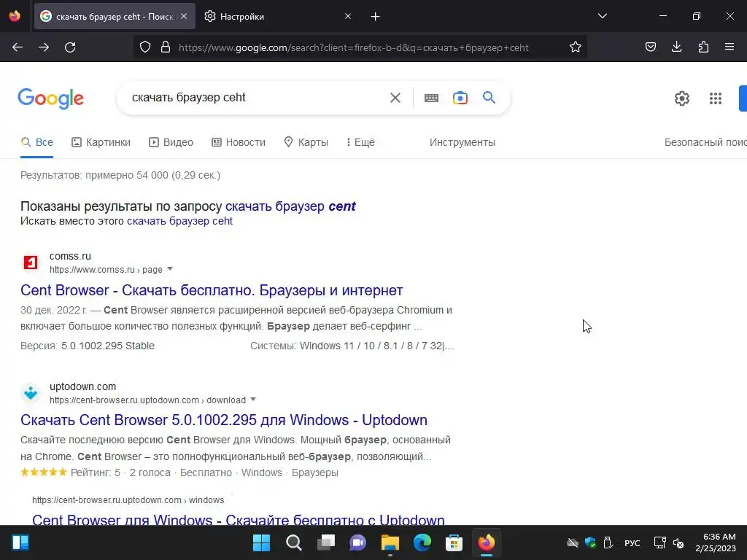This screenshot has width=747, height=560.
Task: Click the comss.ru site name text
Action: pos(70,256)
